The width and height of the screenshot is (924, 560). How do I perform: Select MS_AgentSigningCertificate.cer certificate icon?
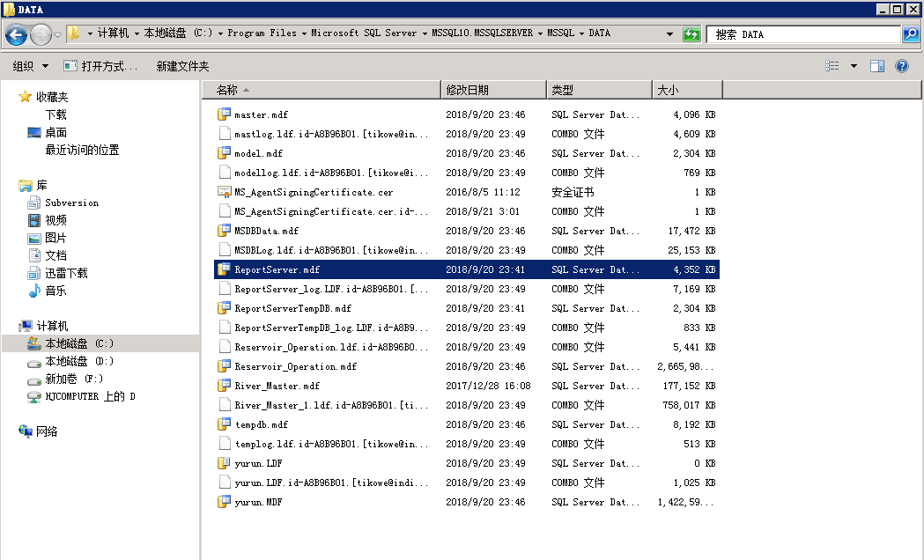pos(224,192)
